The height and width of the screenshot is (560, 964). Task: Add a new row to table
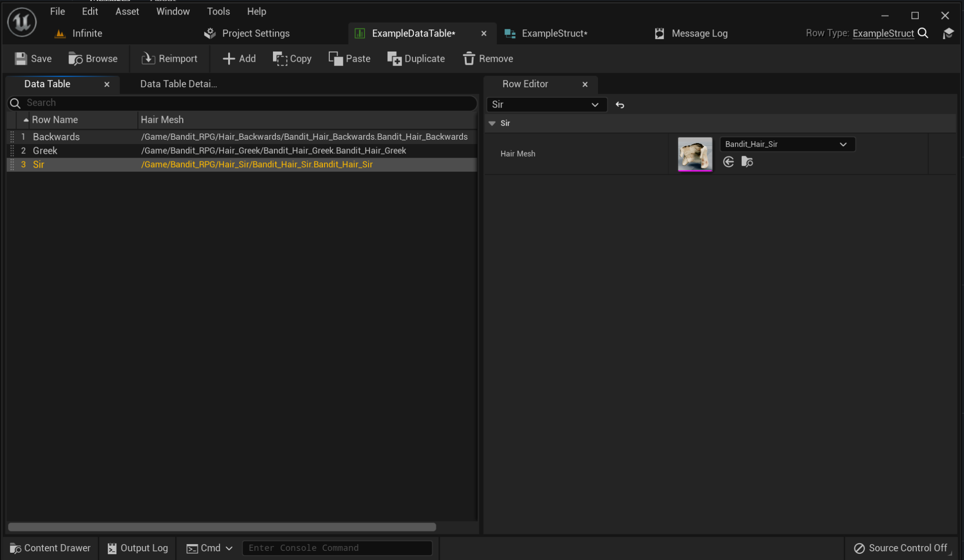(x=239, y=59)
